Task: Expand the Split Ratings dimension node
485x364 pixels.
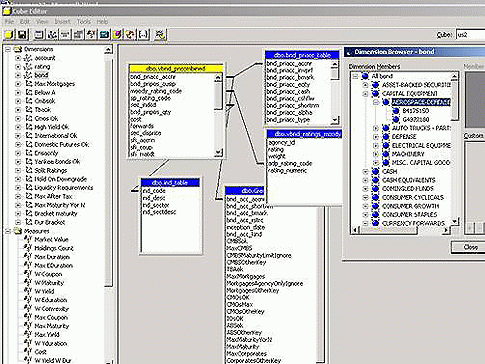Action: point(18,170)
